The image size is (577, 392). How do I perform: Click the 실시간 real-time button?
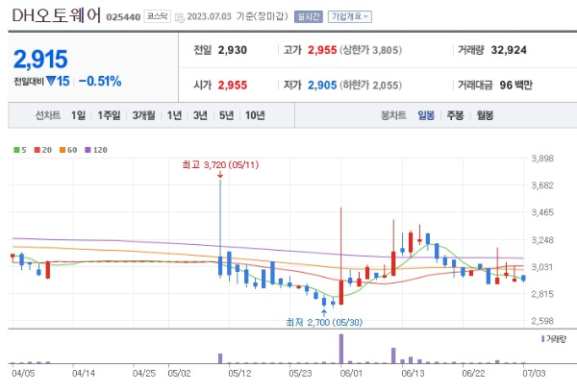309,16
